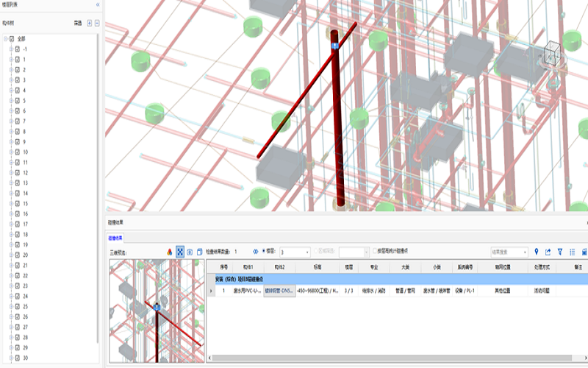Screen dimensions: 588x368
Task: Click the 专业 column header
Action: [374, 267]
